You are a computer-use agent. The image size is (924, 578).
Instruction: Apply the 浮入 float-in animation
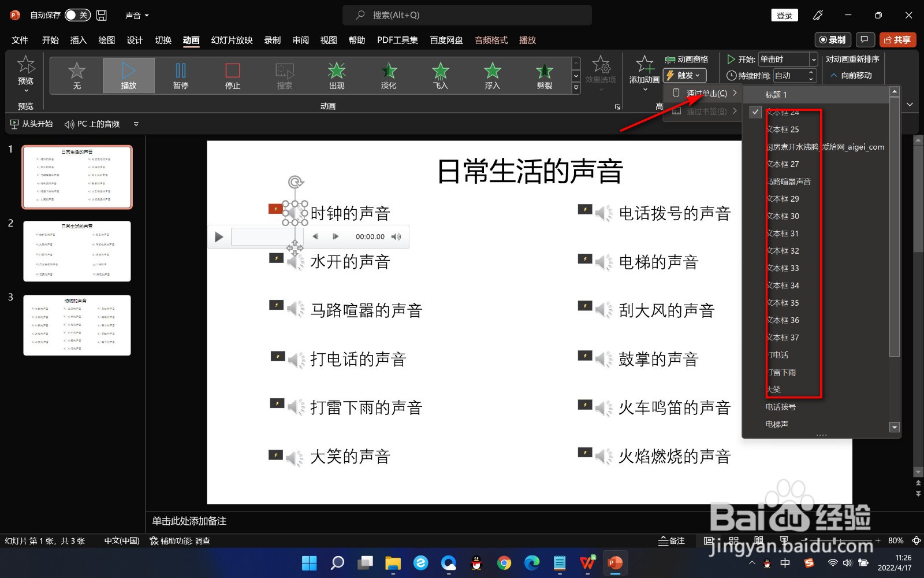tap(493, 76)
